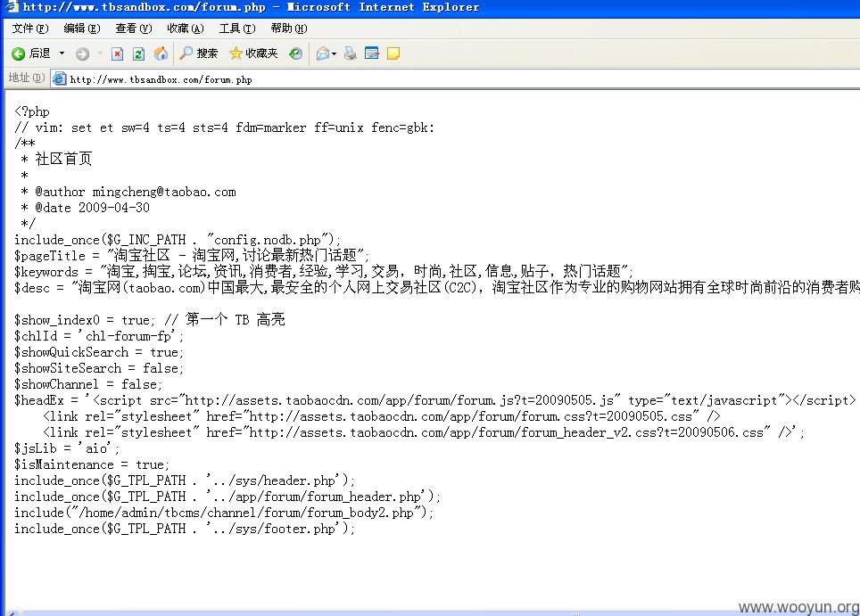Click the $isMaintenance = true line

(92, 464)
